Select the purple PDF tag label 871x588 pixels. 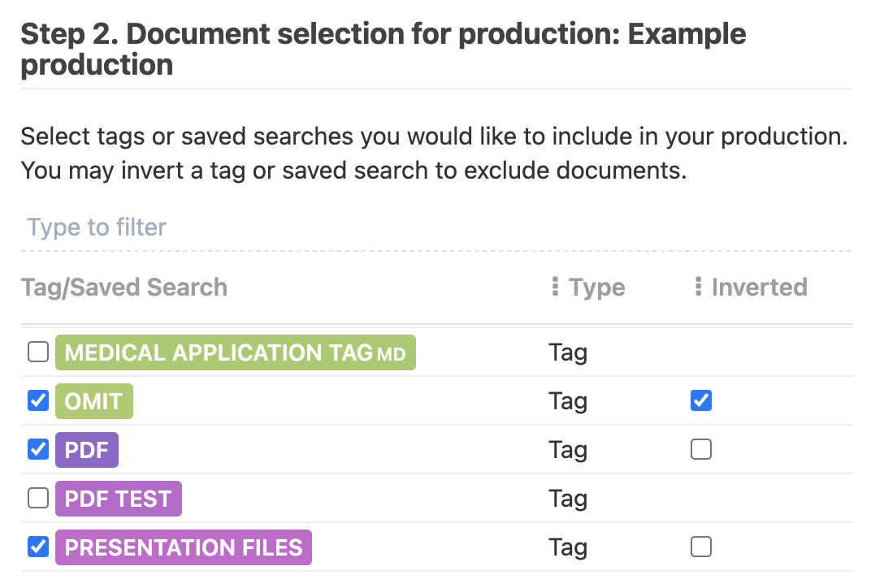click(x=87, y=450)
